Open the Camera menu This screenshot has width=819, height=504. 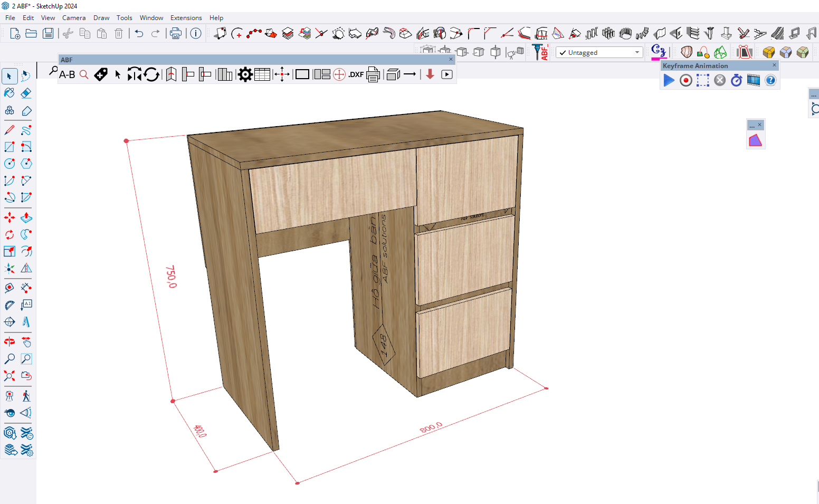(74, 18)
